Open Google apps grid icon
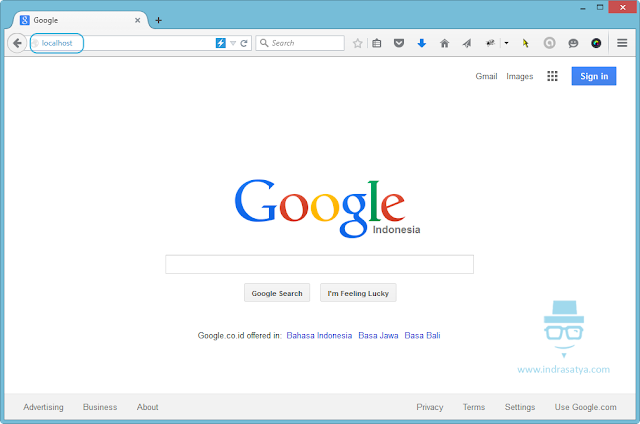Screen dimensions: 640x424 pyautogui.click(x=552, y=76)
